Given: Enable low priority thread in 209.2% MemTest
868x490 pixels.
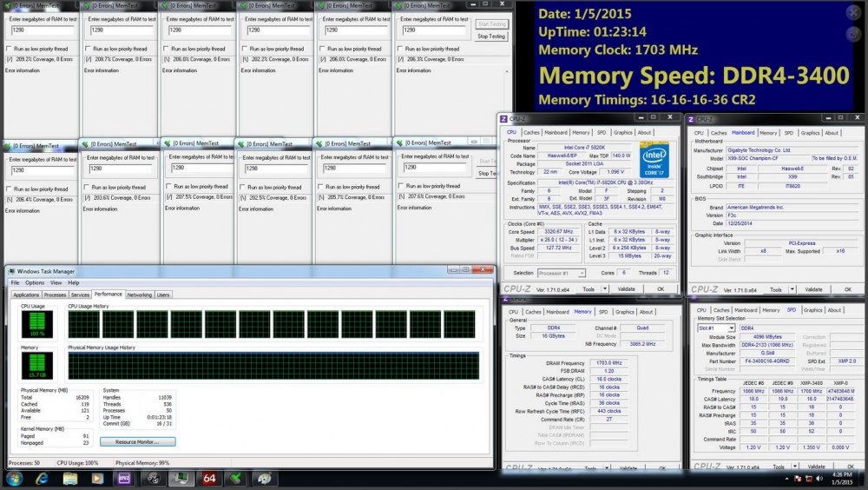Looking at the screenshot, I should pos(9,49).
